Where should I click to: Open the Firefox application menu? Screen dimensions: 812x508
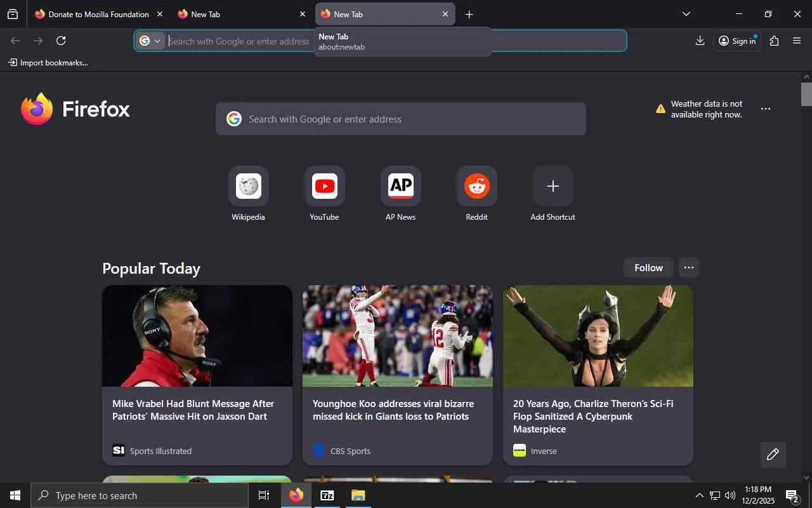coord(797,41)
